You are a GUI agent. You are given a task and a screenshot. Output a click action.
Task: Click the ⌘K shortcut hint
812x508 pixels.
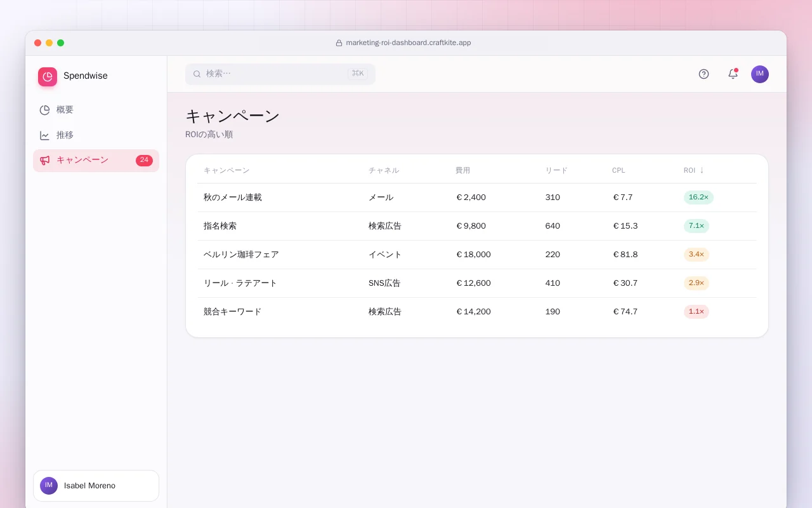358,74
